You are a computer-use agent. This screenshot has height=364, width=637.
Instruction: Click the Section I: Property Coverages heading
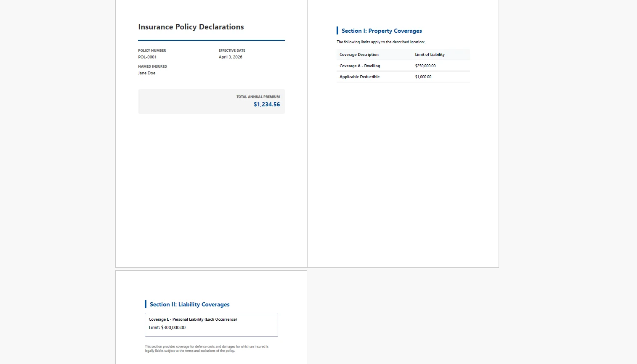382,31
